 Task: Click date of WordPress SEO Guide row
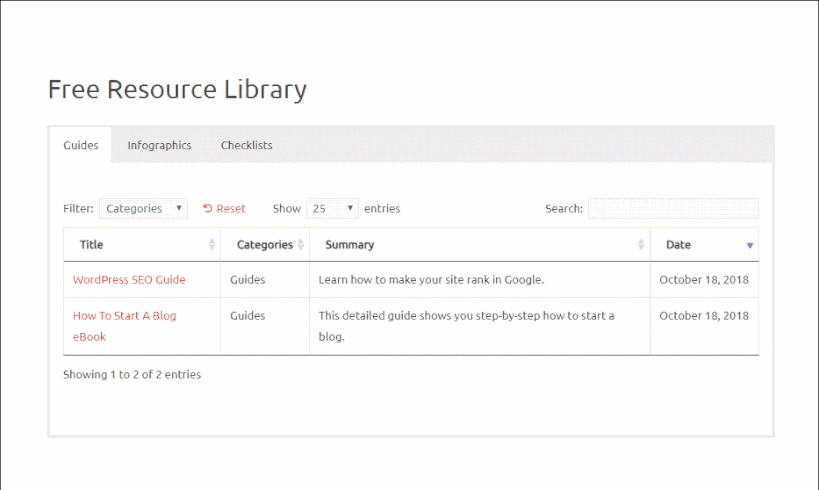704,279
